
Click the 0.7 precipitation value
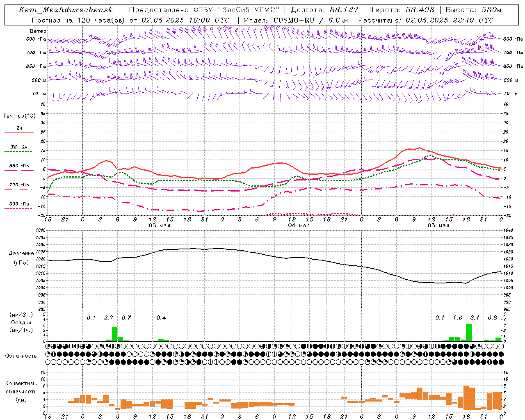126,317
